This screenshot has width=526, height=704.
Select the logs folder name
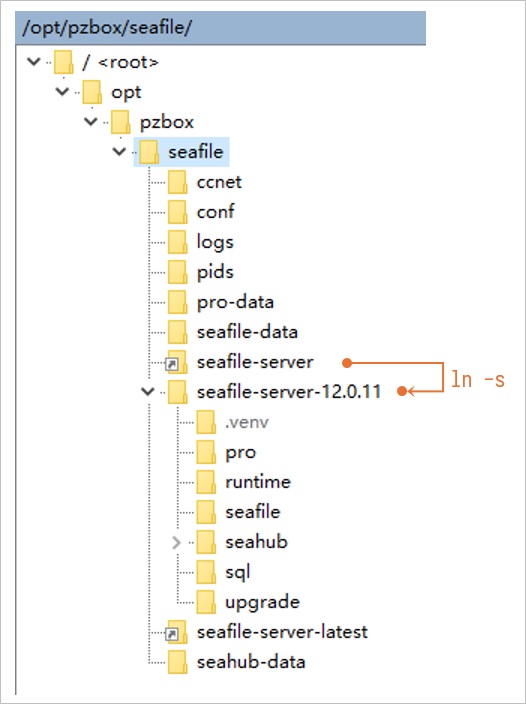pyautogui.click(x=215, y=242)
